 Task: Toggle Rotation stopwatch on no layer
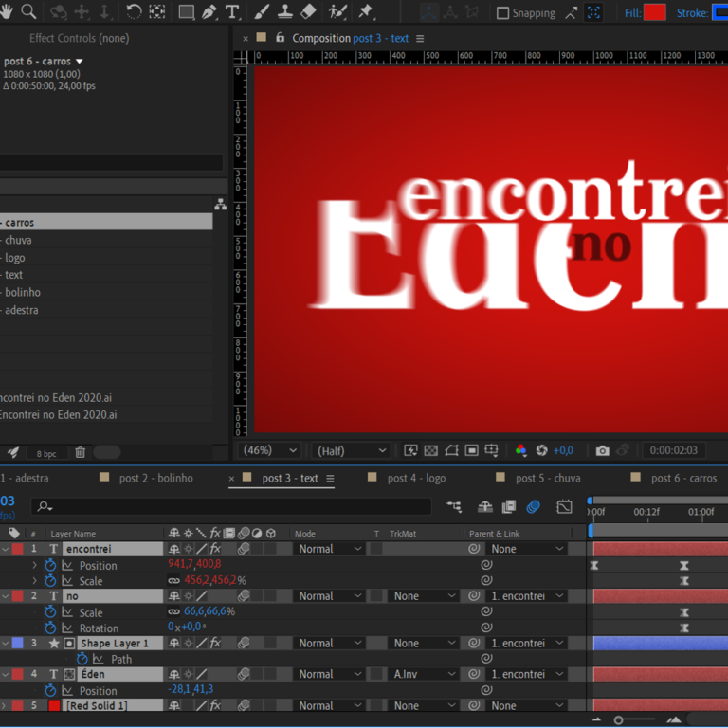point(51,628)
